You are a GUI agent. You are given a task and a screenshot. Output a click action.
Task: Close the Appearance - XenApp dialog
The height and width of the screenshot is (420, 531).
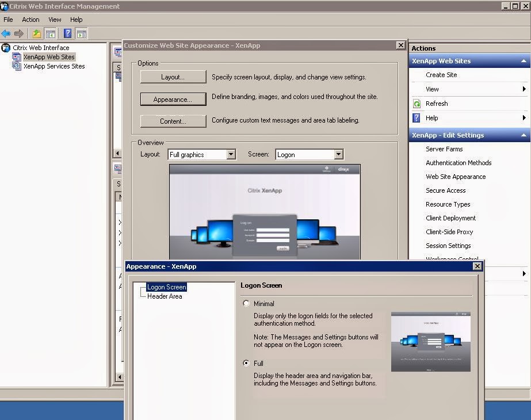tap(477, 266)
